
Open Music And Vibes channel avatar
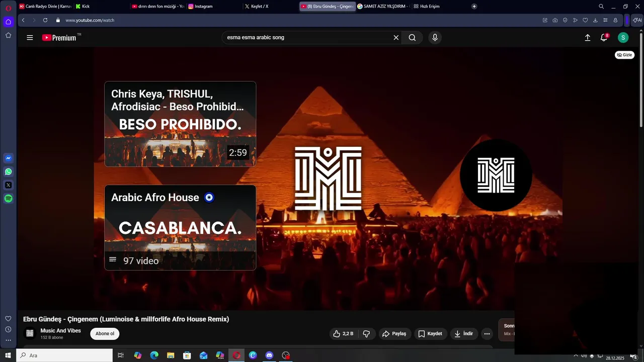pyautogui.click(x=30, y=333)
